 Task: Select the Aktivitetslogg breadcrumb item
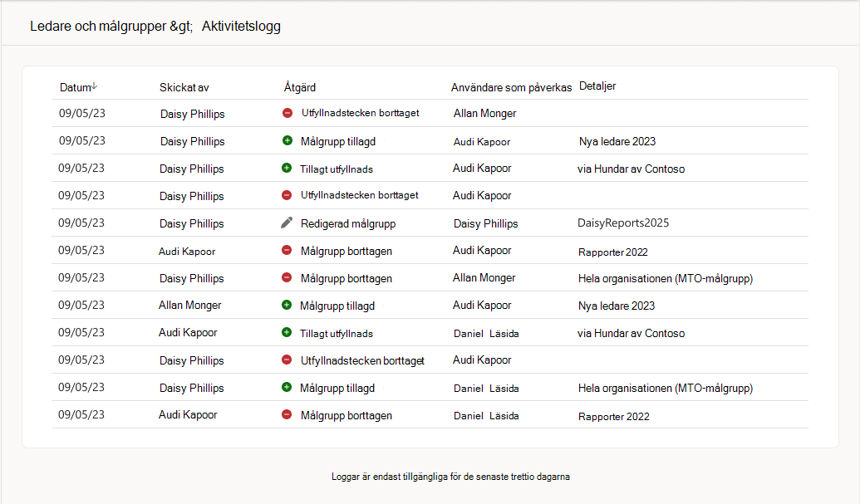241,27
